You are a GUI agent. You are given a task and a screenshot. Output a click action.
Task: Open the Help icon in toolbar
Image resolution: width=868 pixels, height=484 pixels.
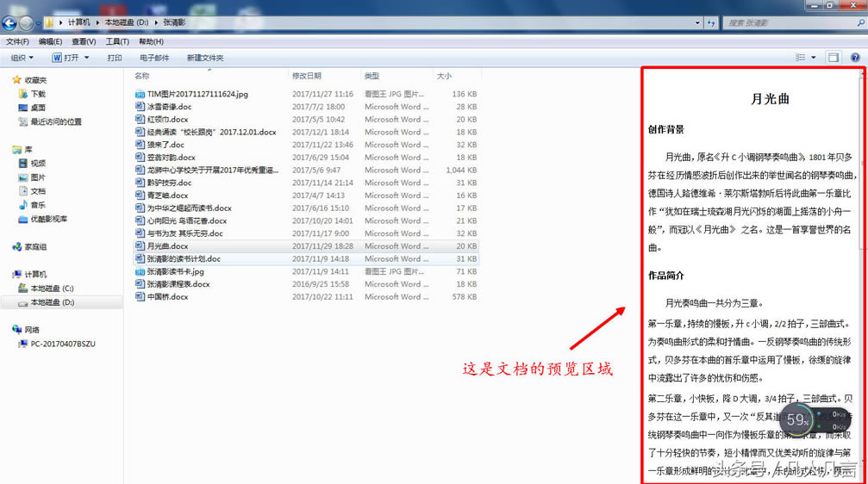click(855, 58)
